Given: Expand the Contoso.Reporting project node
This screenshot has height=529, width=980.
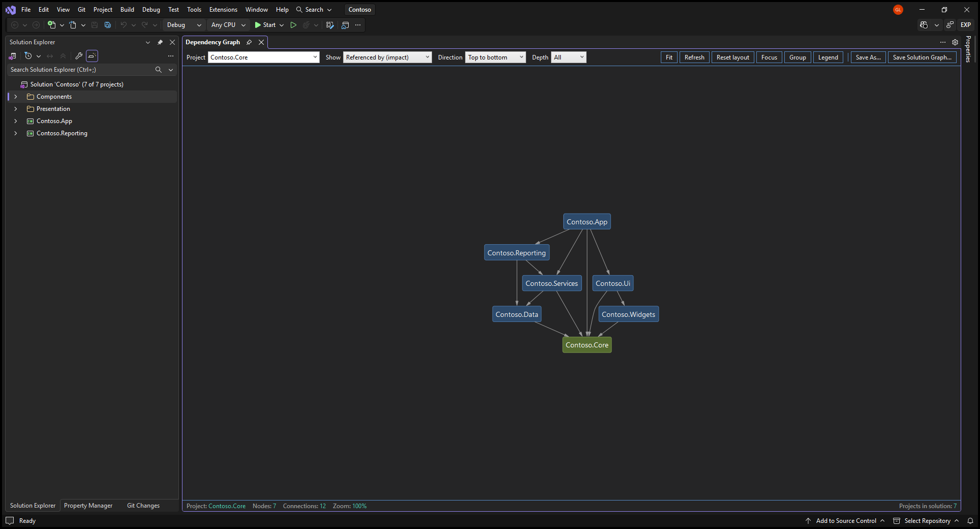Looking at the screenshot, I should (x=16, y=133).
